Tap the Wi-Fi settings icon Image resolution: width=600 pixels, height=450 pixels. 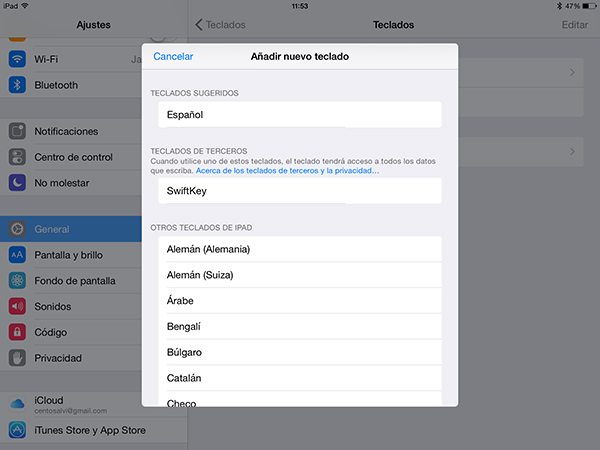tap(17, 59)
